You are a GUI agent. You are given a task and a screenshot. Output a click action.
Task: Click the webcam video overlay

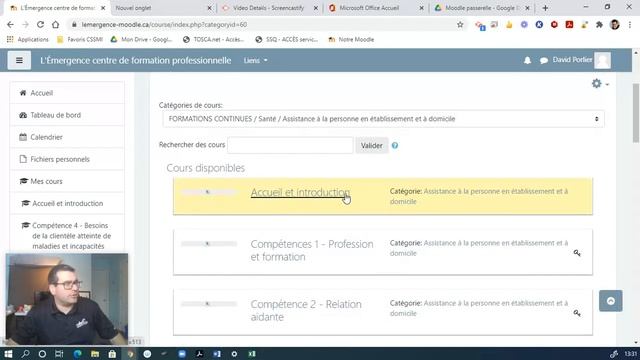tap(67, 299)
